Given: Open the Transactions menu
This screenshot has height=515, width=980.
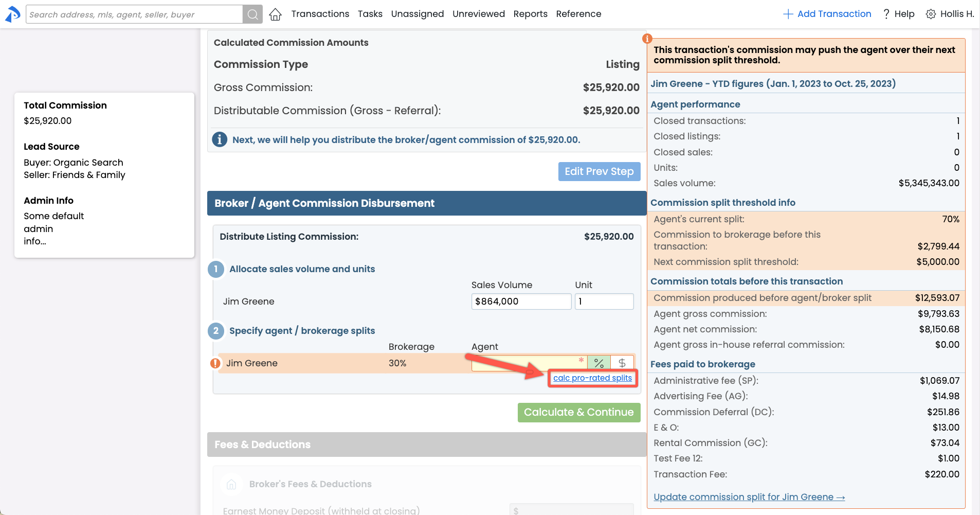Looking at the screenshot, I should (x=320, y=14).
